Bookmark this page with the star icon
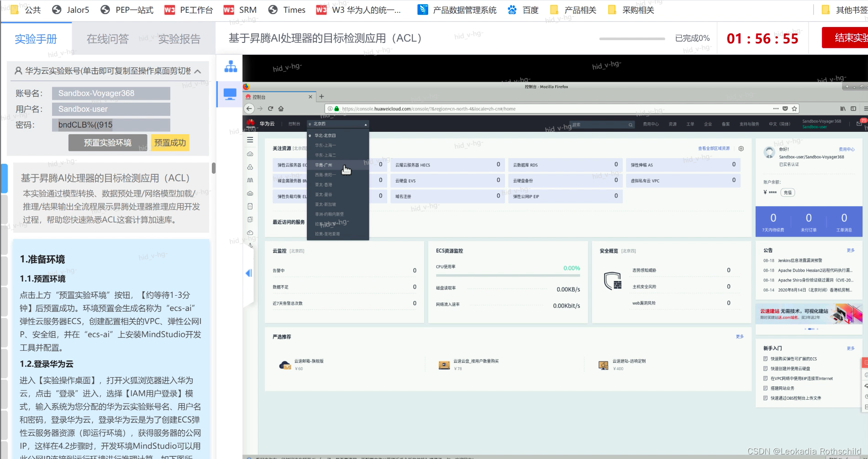 coord(794,109)
